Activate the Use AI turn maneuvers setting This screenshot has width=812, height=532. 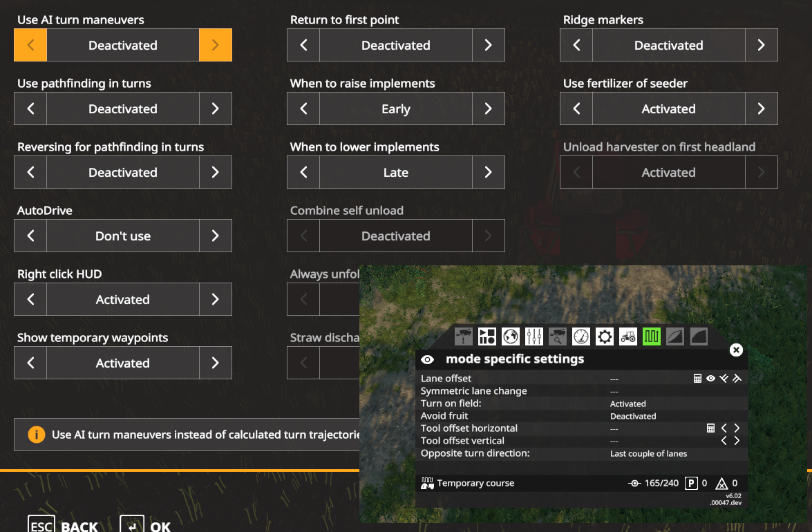(216, 45)
